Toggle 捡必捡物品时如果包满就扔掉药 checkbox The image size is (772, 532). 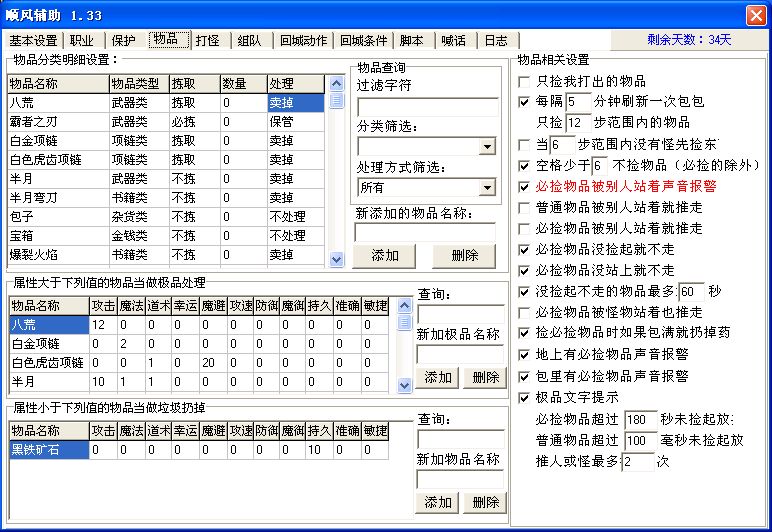coord(524,333)
